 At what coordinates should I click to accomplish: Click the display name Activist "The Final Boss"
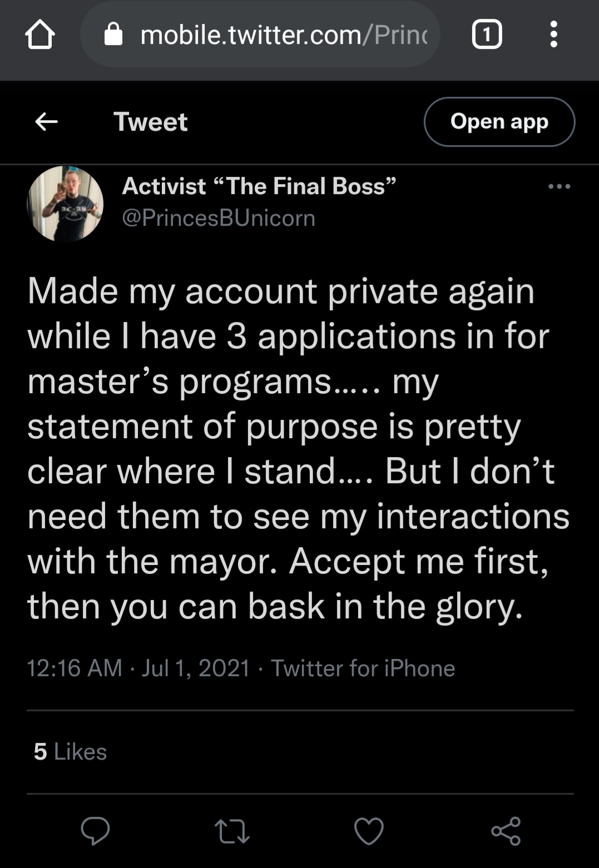(x=259, y=186)
